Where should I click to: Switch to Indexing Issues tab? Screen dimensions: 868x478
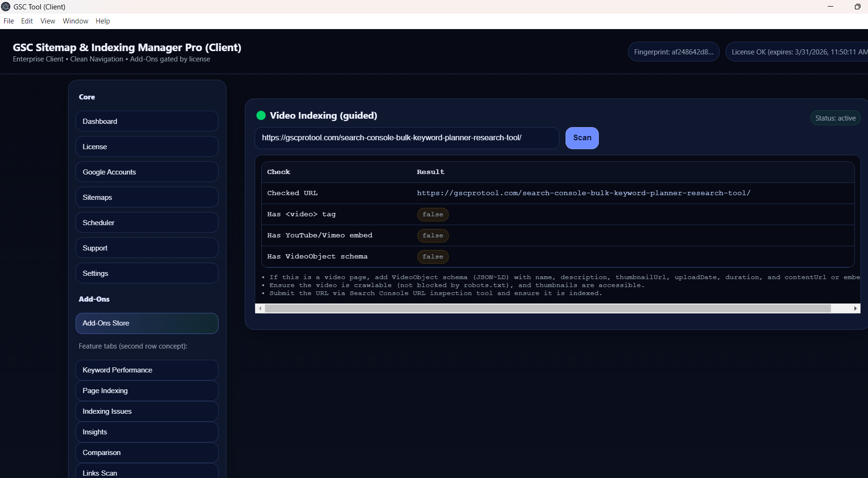point(147,411)
